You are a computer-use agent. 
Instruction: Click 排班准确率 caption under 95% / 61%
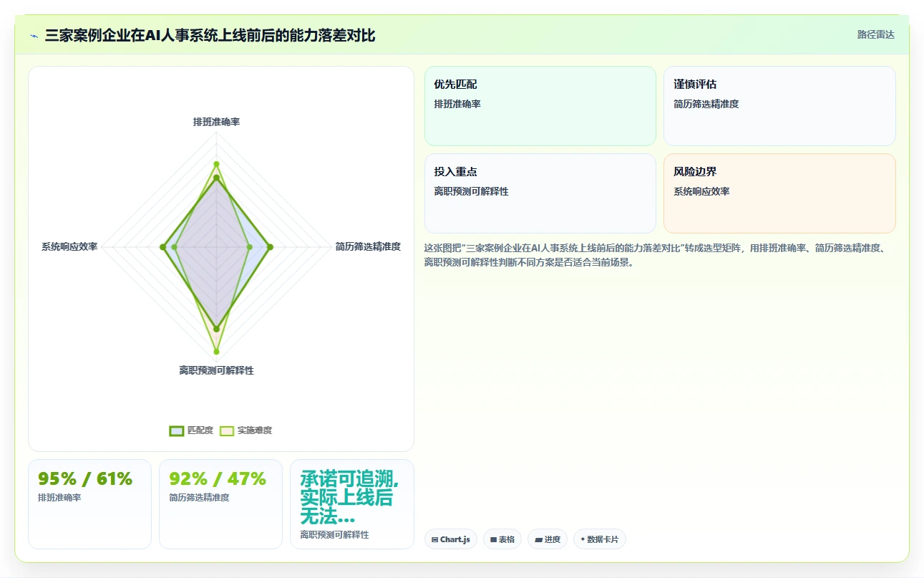tap(59, 498)
